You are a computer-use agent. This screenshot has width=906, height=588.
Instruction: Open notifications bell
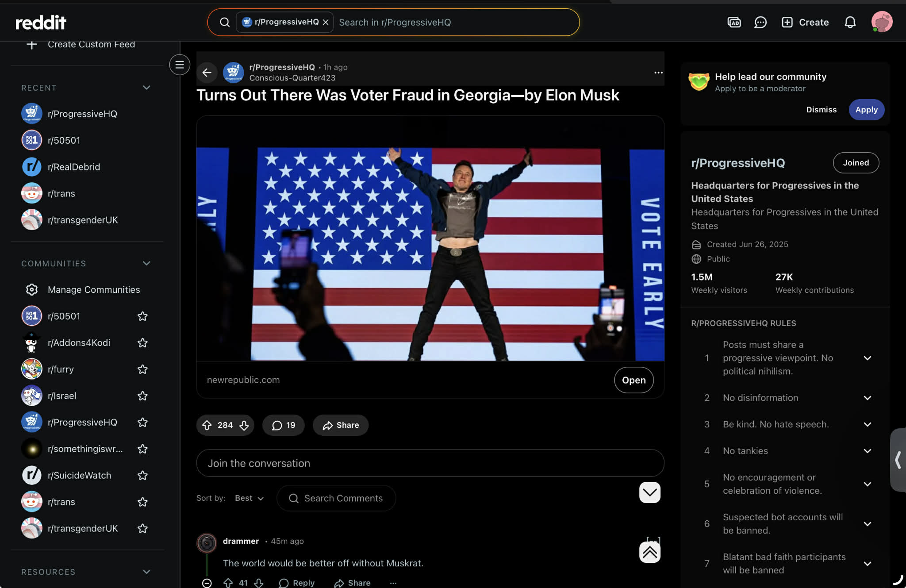pyautogui.click(x=850, y=22)
